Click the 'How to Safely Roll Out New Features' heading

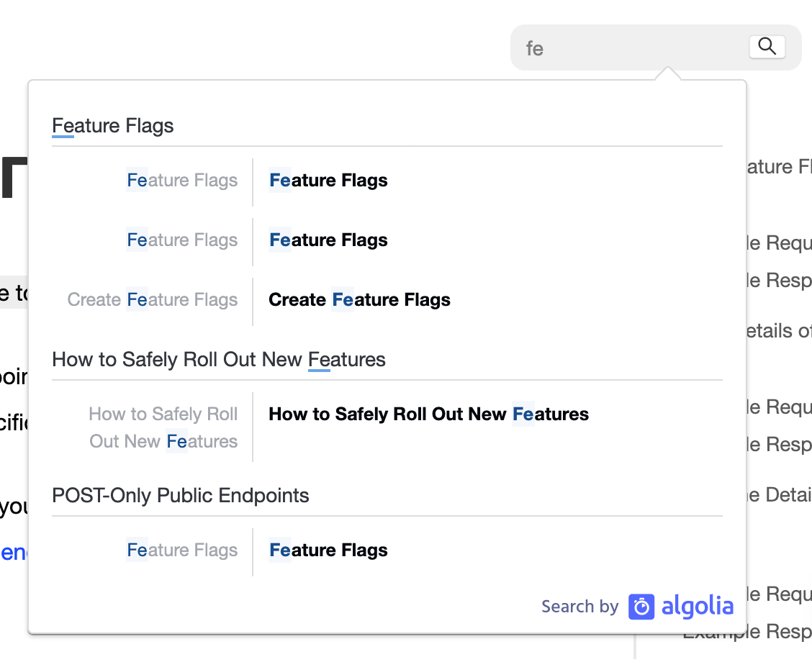click(x=218, y=359)
